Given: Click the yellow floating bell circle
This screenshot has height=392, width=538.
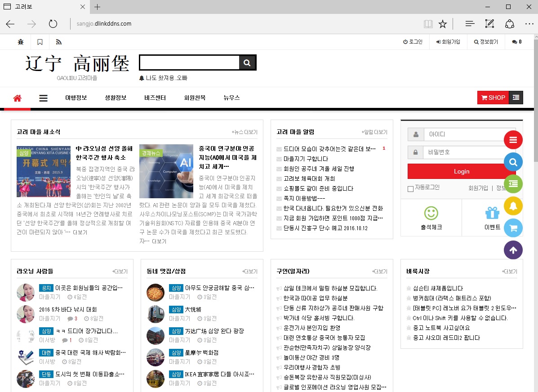Looking at the screenshot, I should click(x=513, y=206).
